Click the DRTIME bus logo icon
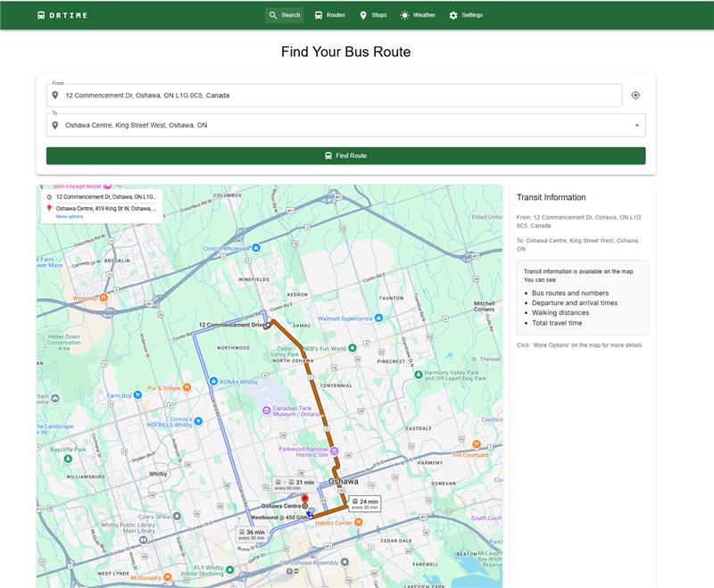The height and width of the screenshot is (588, 714). (41, 15)
